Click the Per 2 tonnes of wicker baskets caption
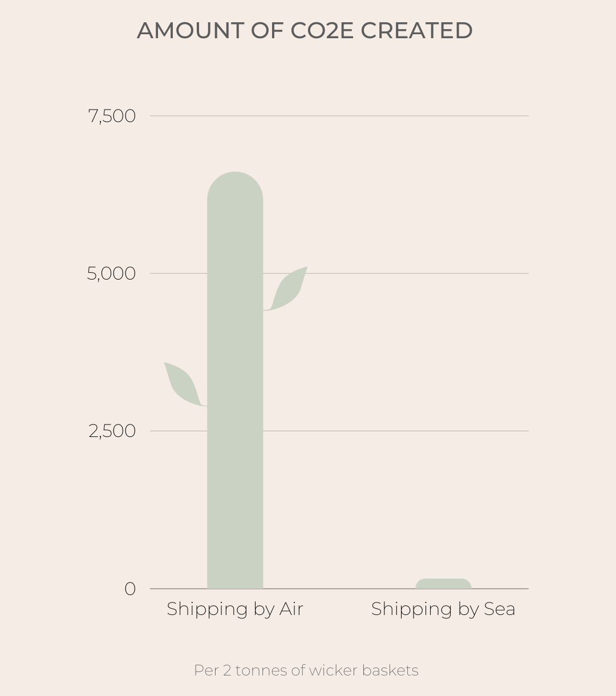This screenshot has height=696, width=616. click(x=306, y=670)
